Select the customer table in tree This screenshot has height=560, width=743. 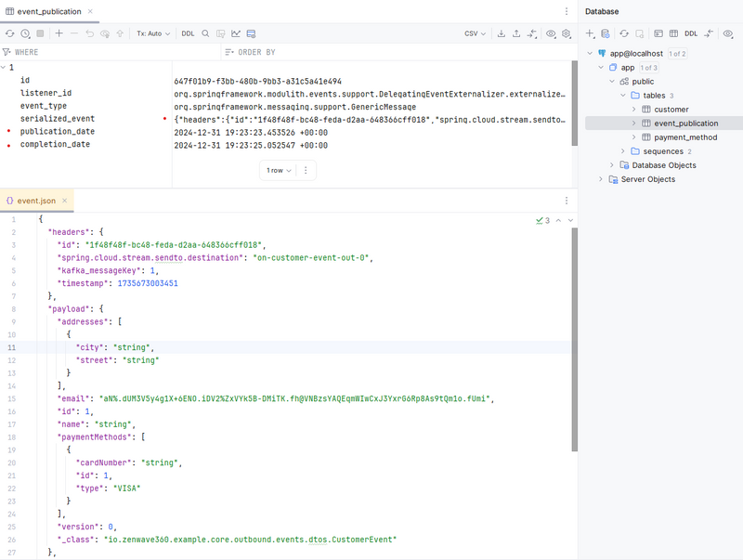(x=671, y=110)
